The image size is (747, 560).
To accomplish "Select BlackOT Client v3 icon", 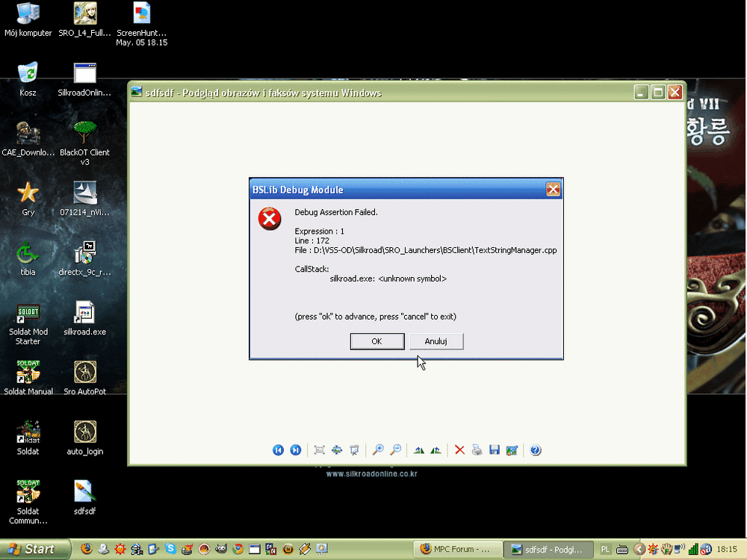I will click(85, 143).
